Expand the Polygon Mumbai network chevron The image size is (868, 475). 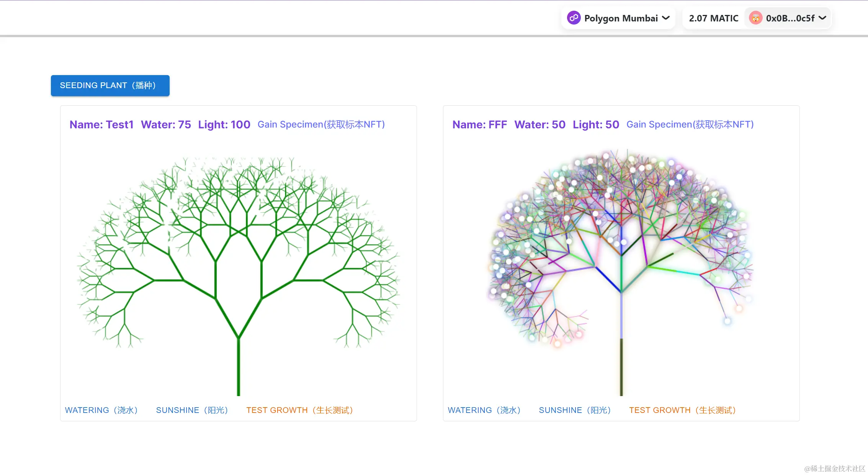tap(666, 18)
